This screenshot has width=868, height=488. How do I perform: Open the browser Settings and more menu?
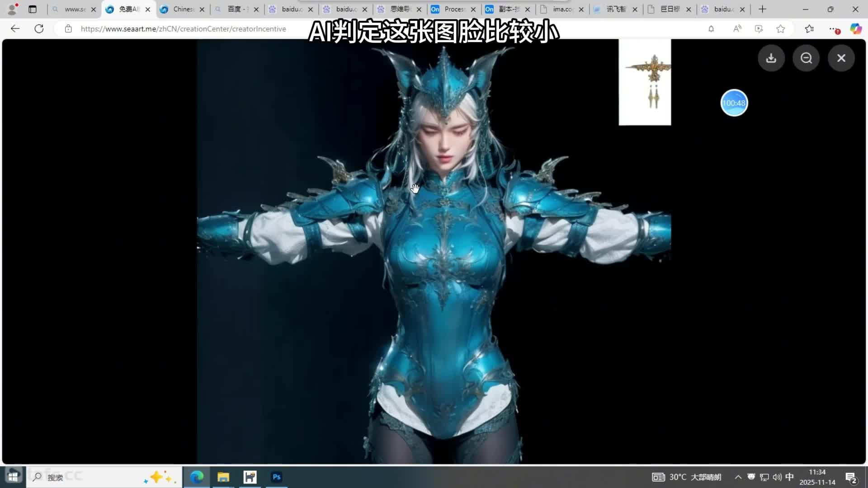pos(833,29)
